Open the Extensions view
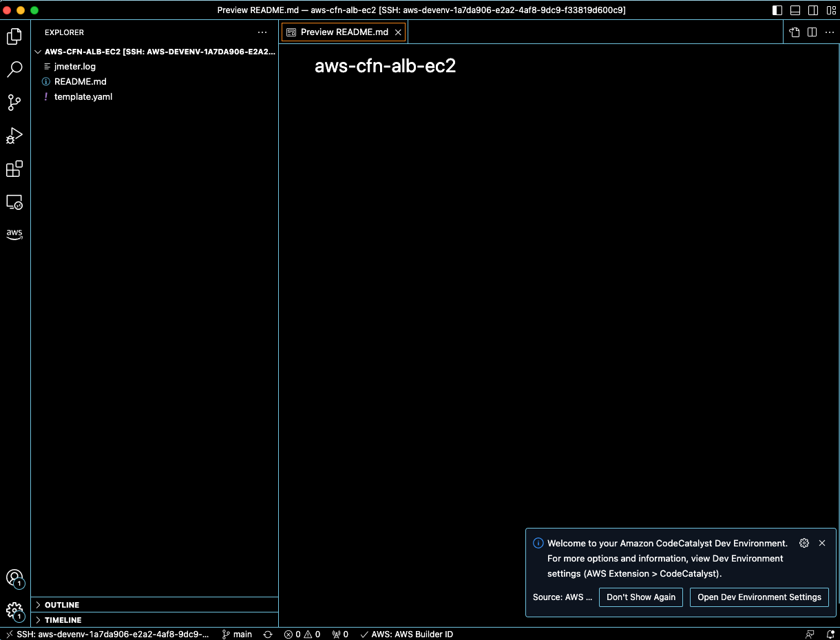 coord(14,169)
